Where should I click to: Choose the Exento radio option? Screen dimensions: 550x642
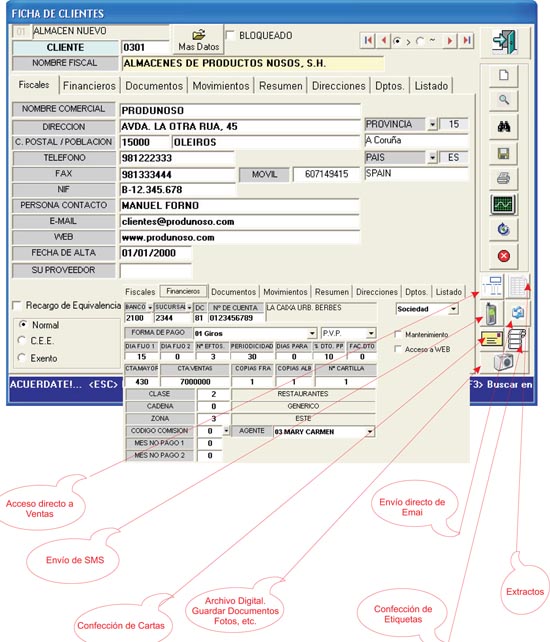click(x=22, y=358)
